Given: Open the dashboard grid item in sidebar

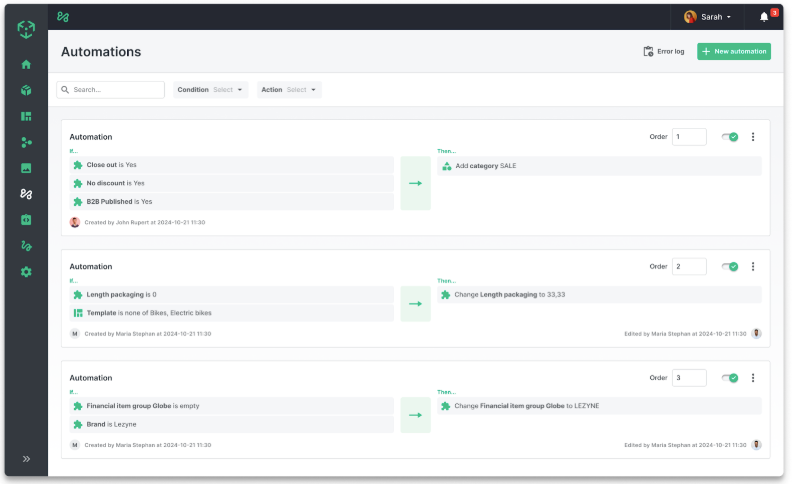Looking at the screenshot, I should [x=26, y=116].
